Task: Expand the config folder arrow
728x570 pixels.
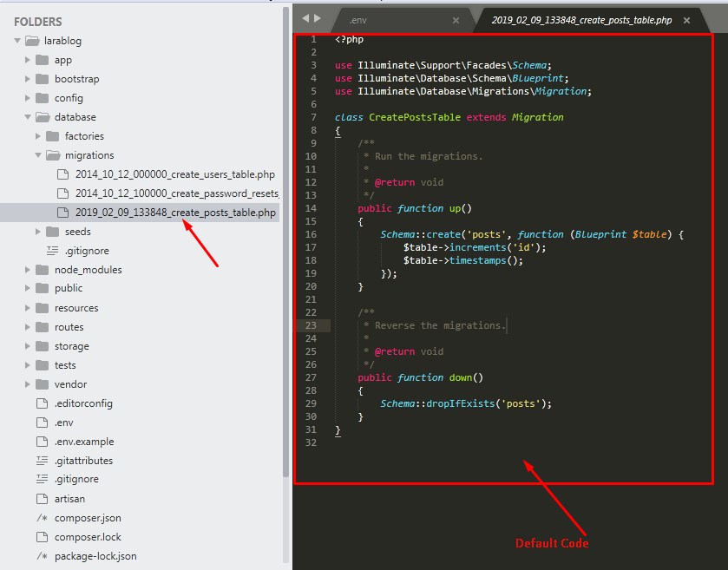Action: point(28,98)
